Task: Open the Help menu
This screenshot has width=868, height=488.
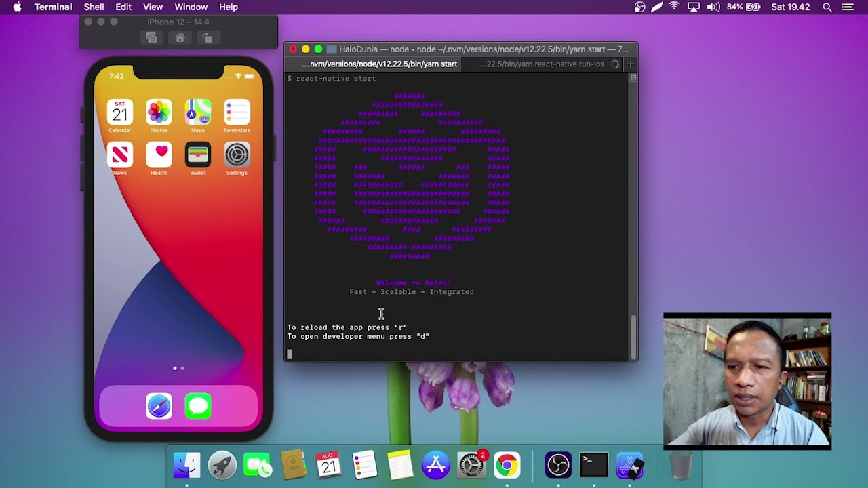Action: [x=229, y=7]
